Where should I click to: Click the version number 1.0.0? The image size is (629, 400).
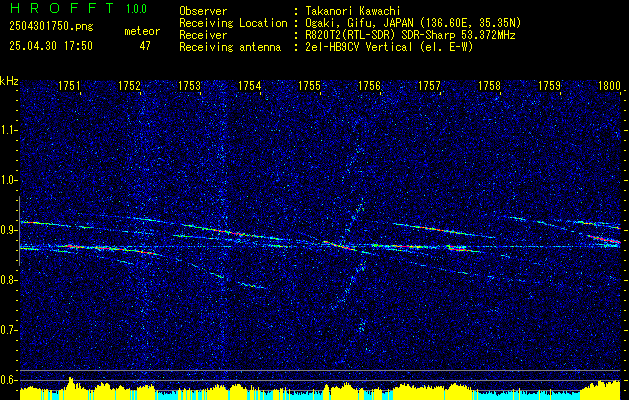coord(136,8)
